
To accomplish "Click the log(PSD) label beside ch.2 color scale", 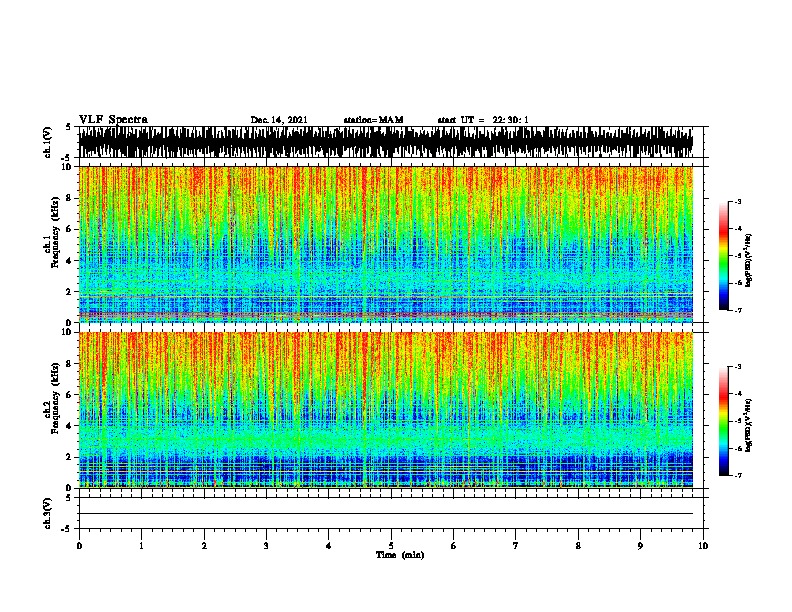I will pyautogui.click(x=748, y=425).
